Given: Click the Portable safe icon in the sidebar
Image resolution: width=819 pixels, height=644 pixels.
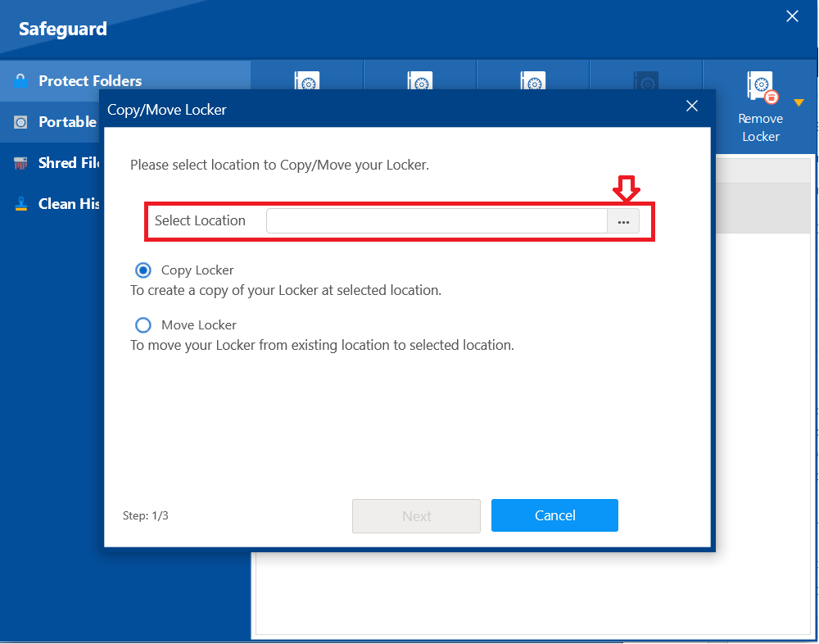Looking at the screenshot, I should 20,122.
